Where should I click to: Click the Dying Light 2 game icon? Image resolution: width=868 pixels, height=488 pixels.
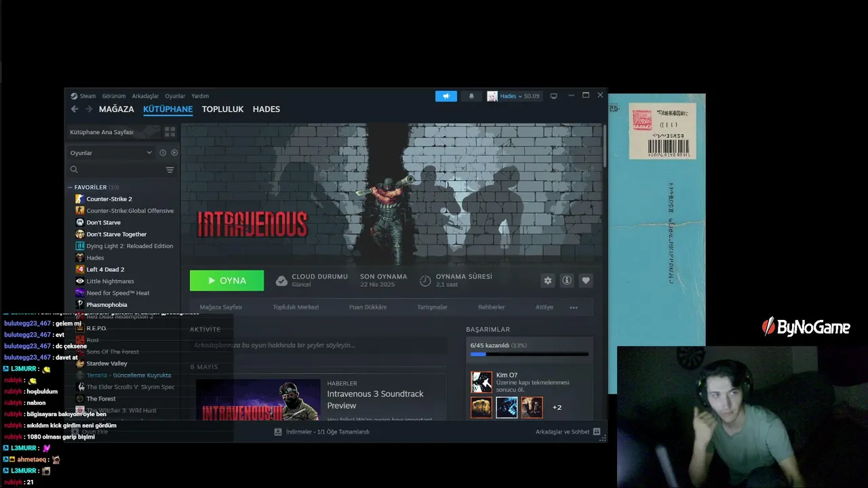pyautogui.click(x=80, y=246)
